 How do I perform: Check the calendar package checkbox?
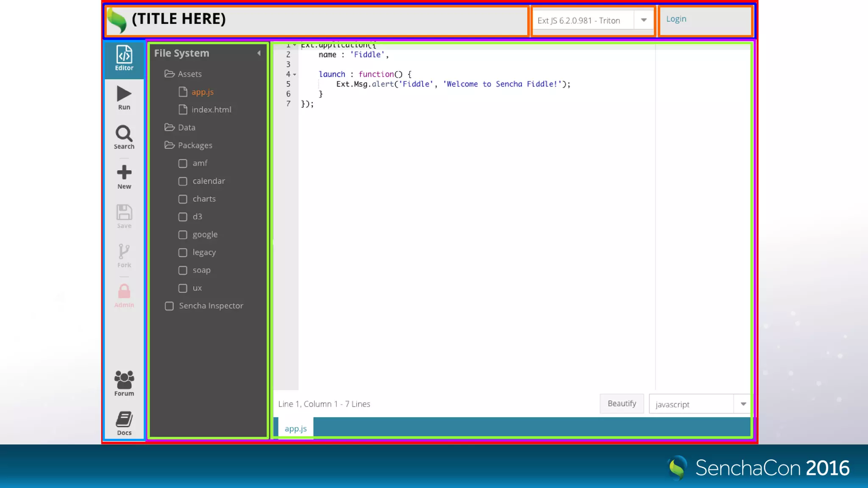coord(183,181)
